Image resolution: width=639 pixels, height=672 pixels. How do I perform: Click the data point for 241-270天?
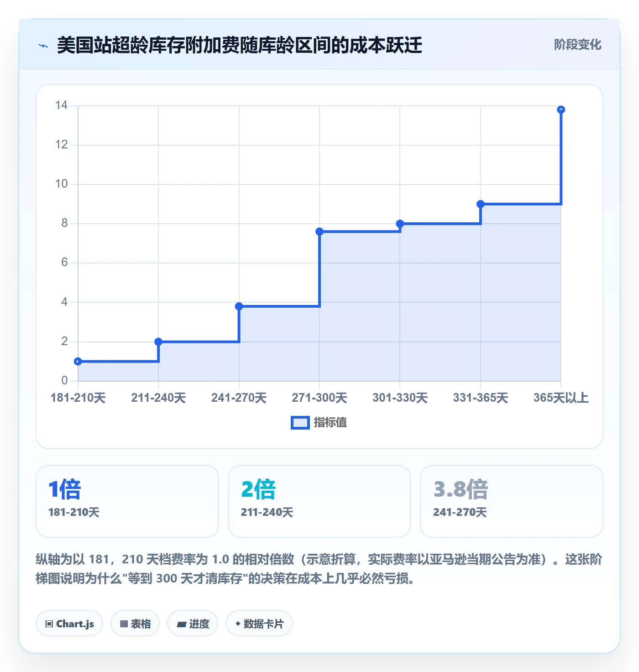pos(239,306)
